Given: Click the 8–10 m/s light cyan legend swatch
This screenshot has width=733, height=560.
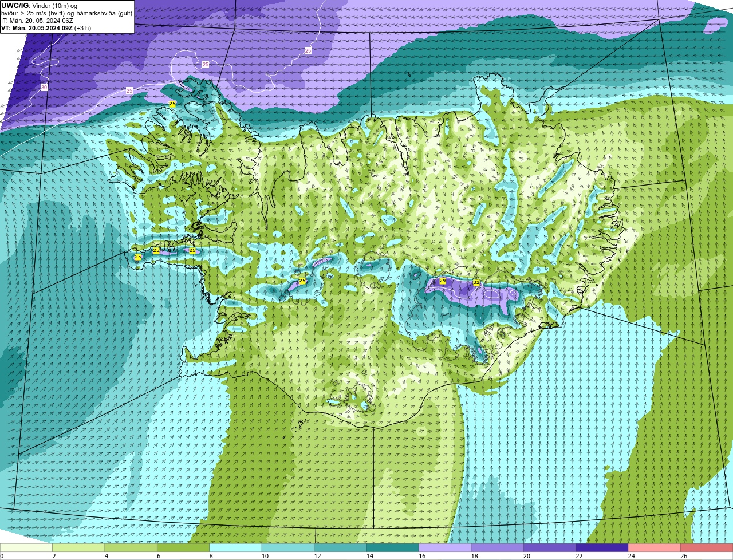Looking at the screenshot, I should pos(236,548).
